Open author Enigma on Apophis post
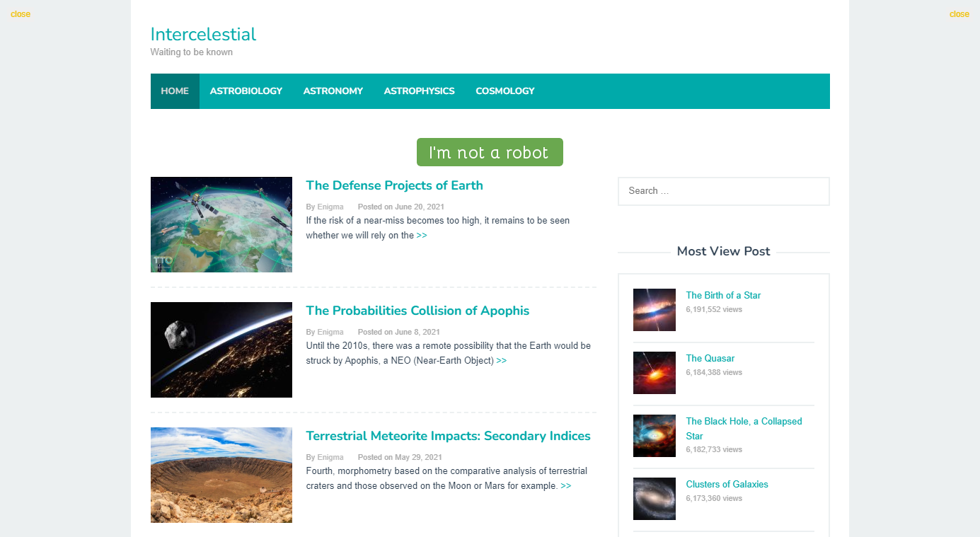This screenshot has width=980, height=537. (330, 332)
